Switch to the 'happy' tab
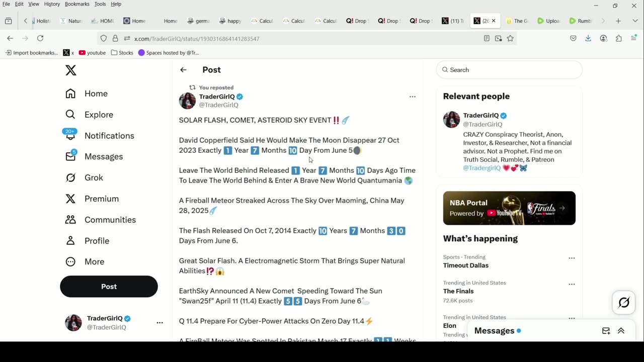Viewport: 644px width, 362px height. tap(230, 21)
